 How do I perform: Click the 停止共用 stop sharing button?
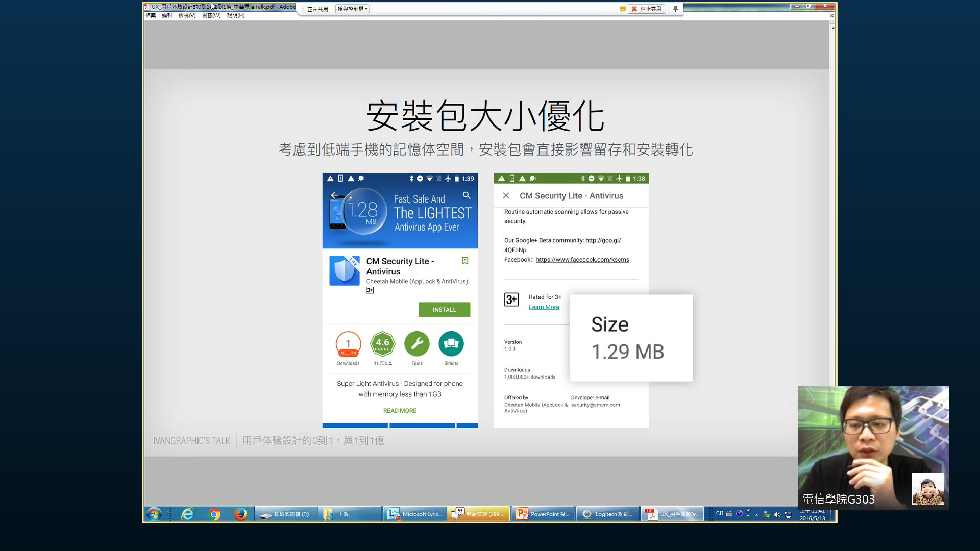[x=646, y=9]
